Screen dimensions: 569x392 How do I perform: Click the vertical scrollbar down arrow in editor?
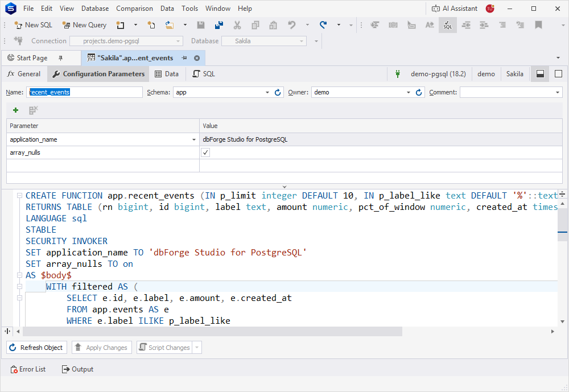coord(563,321)
